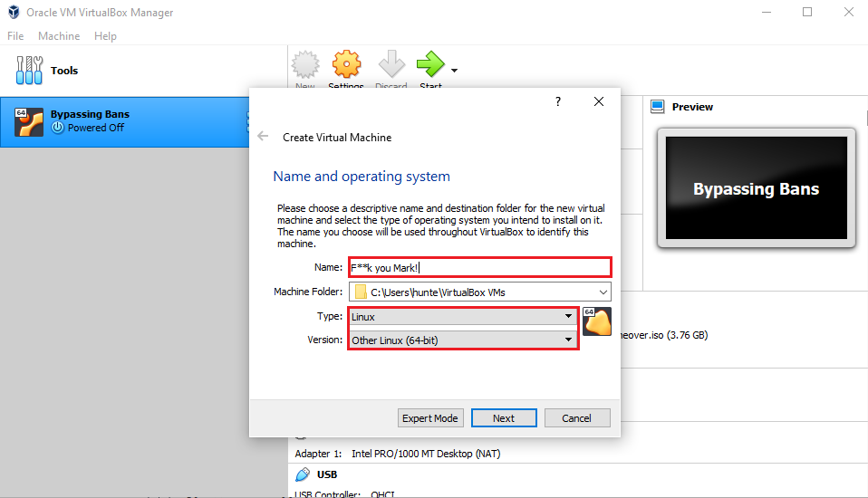Click the Cancel button

577,418
